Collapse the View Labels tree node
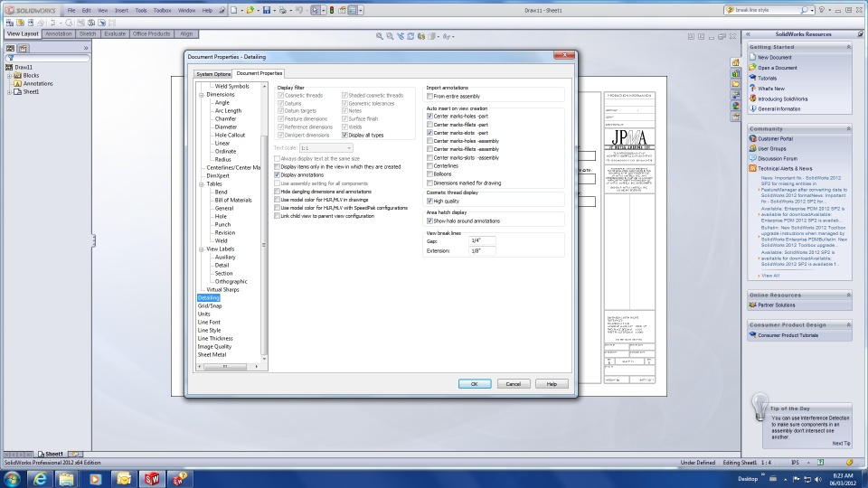Viewport: 868px width, 488px height. 202,249
